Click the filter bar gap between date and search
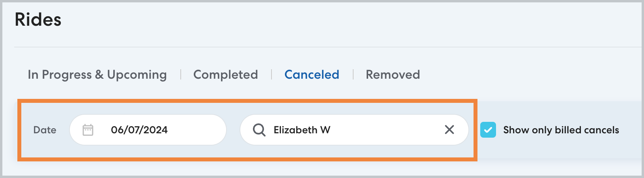Screen dimensions: 644x178 pos(233,130)
